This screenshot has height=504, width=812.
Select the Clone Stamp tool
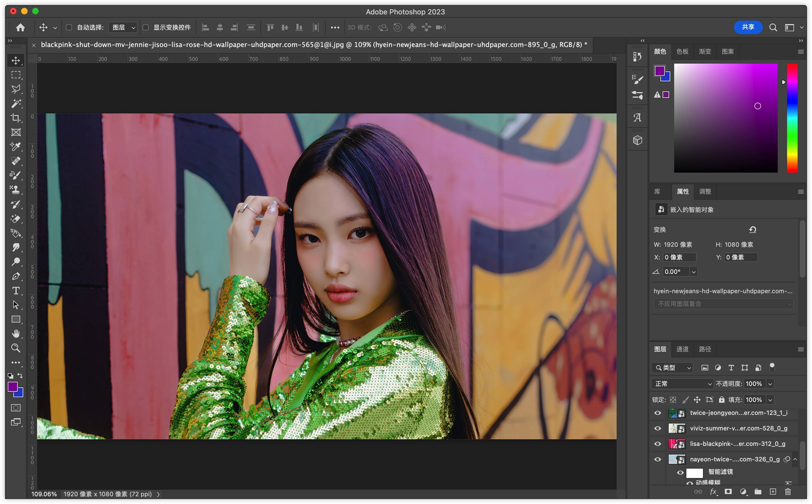pos(16,189)
